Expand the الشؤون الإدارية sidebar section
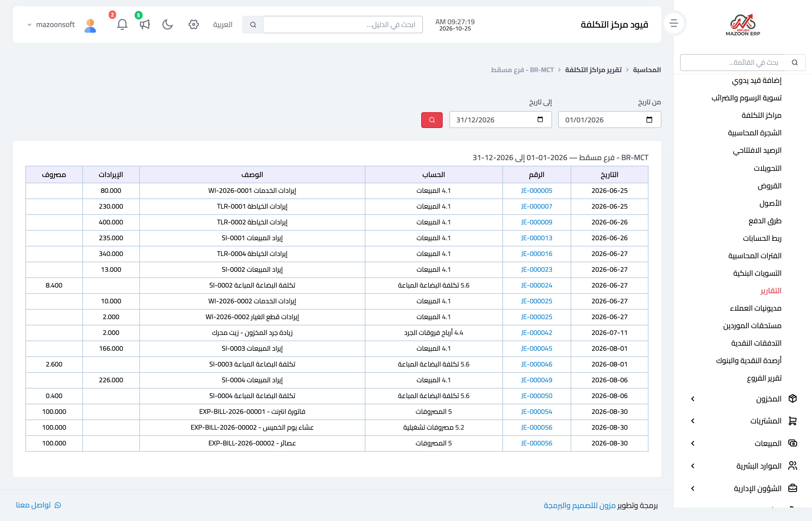 coord(743,489)
